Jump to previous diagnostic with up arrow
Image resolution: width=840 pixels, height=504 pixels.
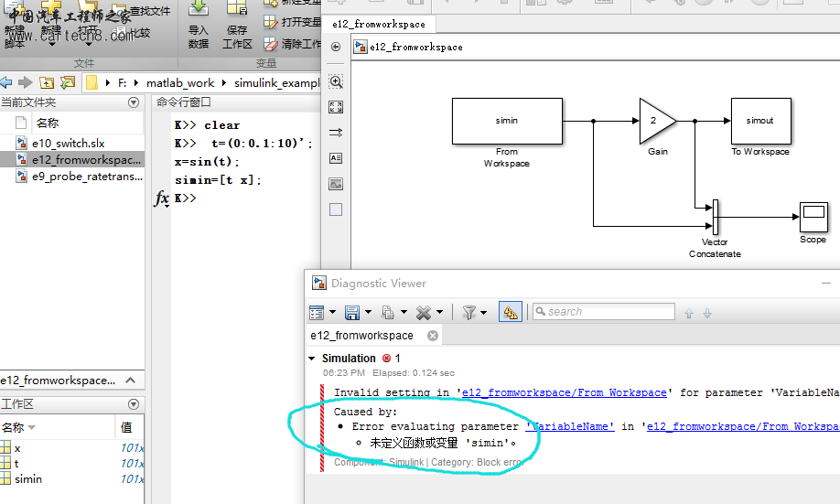(689, 314)
